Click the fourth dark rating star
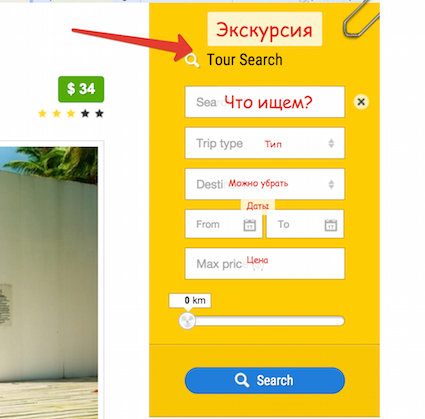This screenshot has width=425, height=419. click(85, 114)
